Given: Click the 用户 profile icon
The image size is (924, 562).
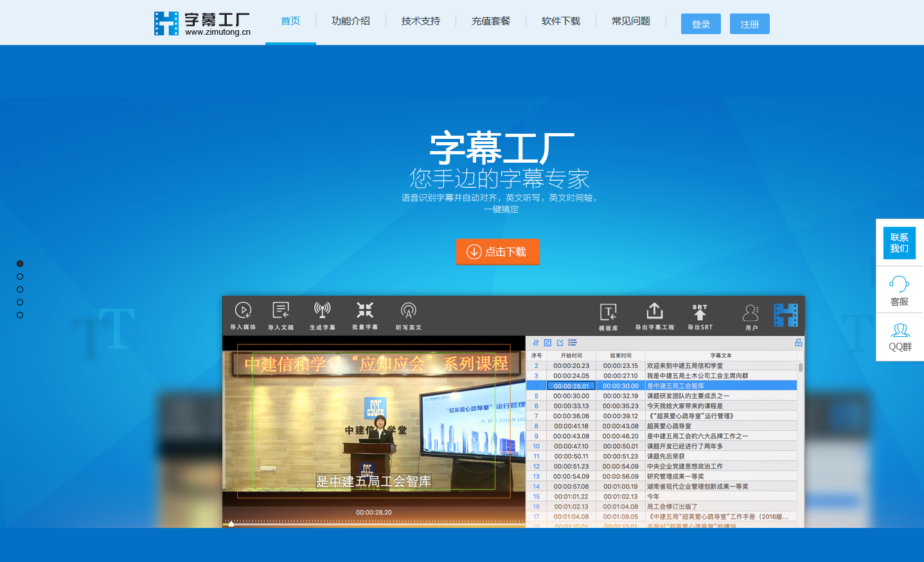Looking at the screenshot, I should [751, 316].
